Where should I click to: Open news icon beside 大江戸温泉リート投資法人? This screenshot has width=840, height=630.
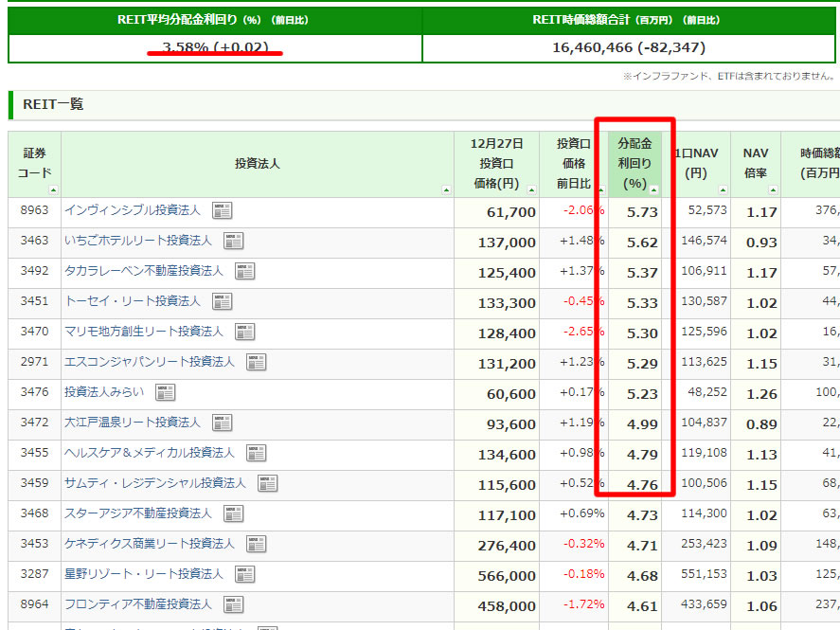tap(223, 423)
